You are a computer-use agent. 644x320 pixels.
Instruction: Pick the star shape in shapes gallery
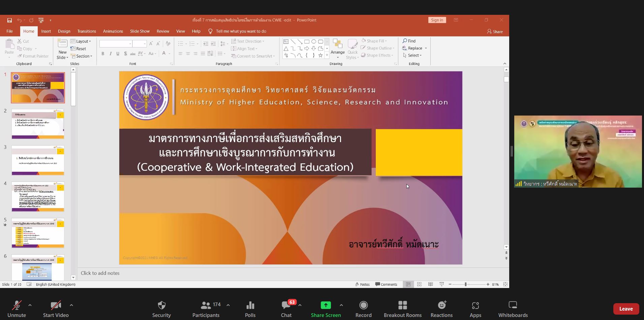(x=320, y=55)
